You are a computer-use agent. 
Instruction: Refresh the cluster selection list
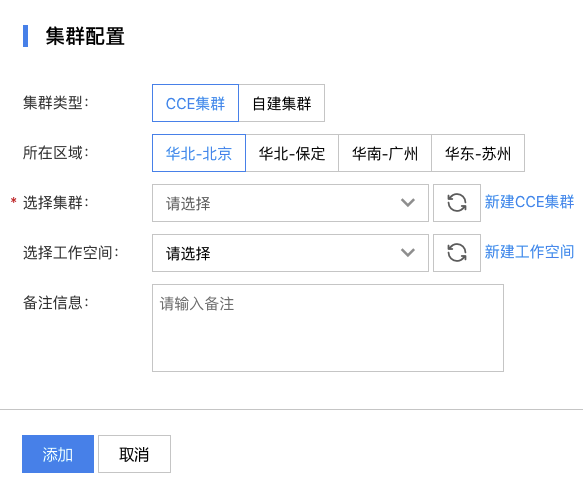(457, 203)
